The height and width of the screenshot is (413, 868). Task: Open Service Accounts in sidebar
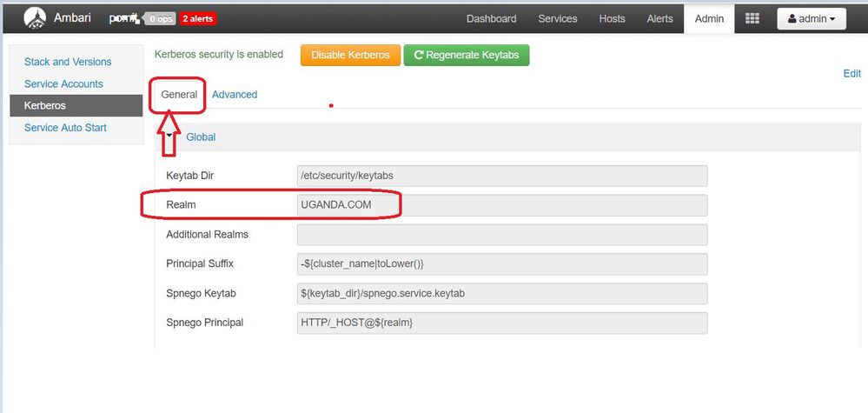click(63, 84)
